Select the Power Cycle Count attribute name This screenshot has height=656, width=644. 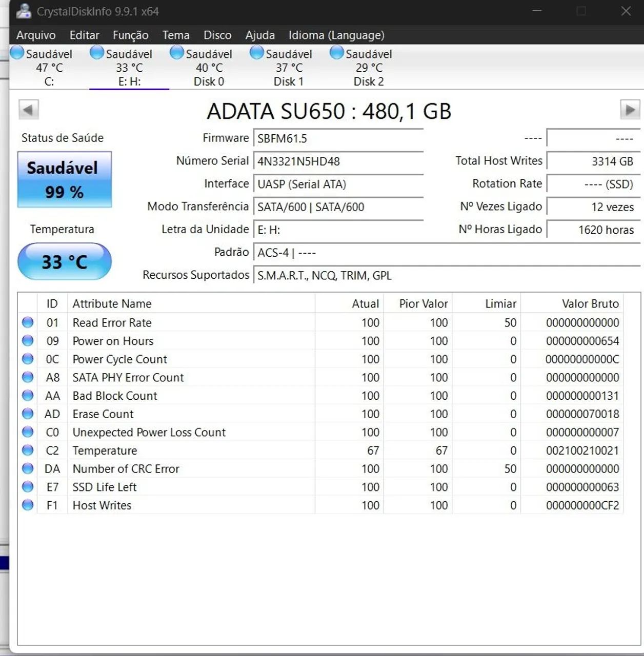(x=120, y=359)
